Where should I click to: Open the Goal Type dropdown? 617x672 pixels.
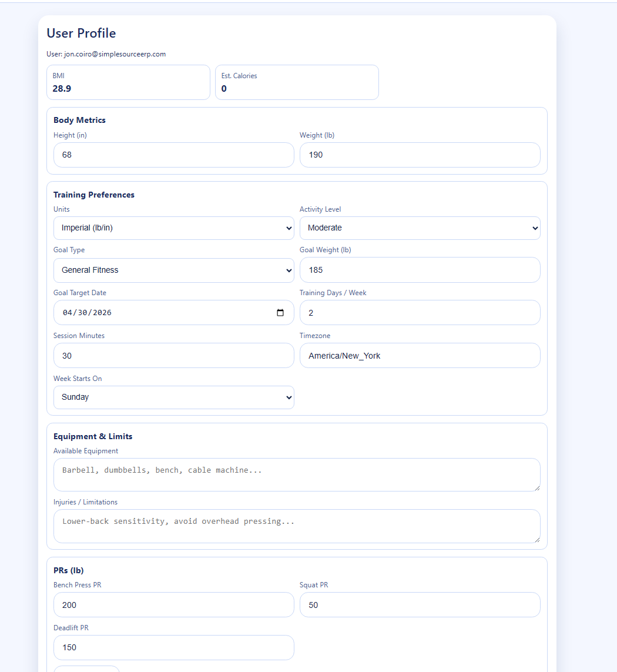click(173, 270)
